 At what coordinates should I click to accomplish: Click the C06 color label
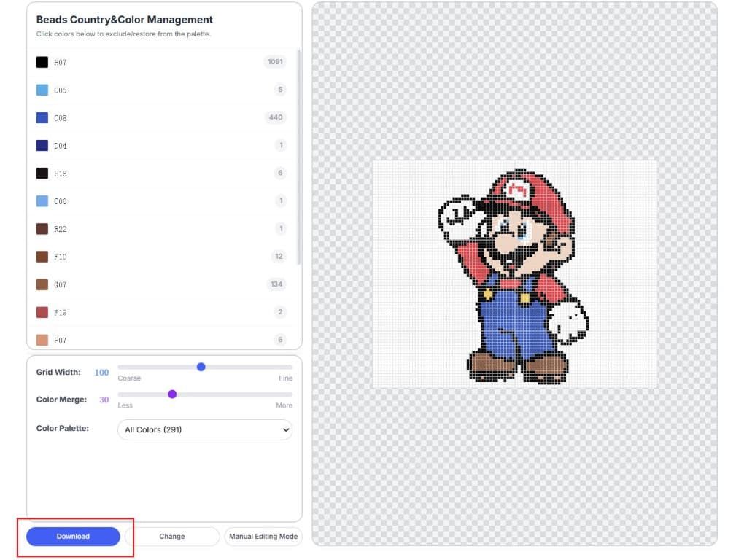coord(61,201)
